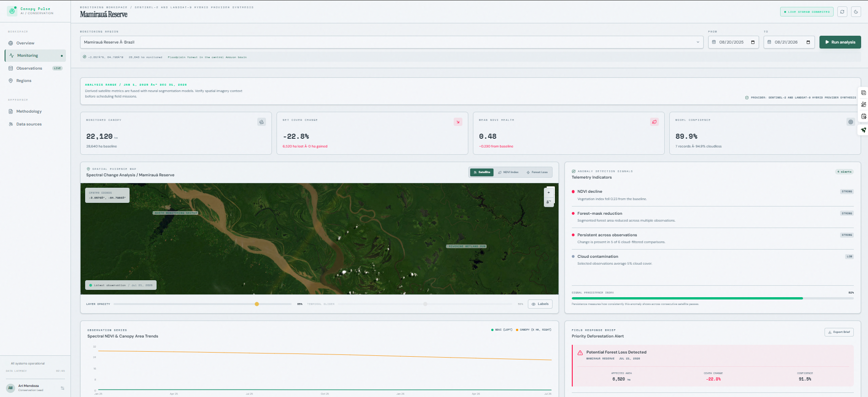This screenshot has height=397, width=868.
Task: Click the pulse icon beside Monitoring
Action: (11, 55)
